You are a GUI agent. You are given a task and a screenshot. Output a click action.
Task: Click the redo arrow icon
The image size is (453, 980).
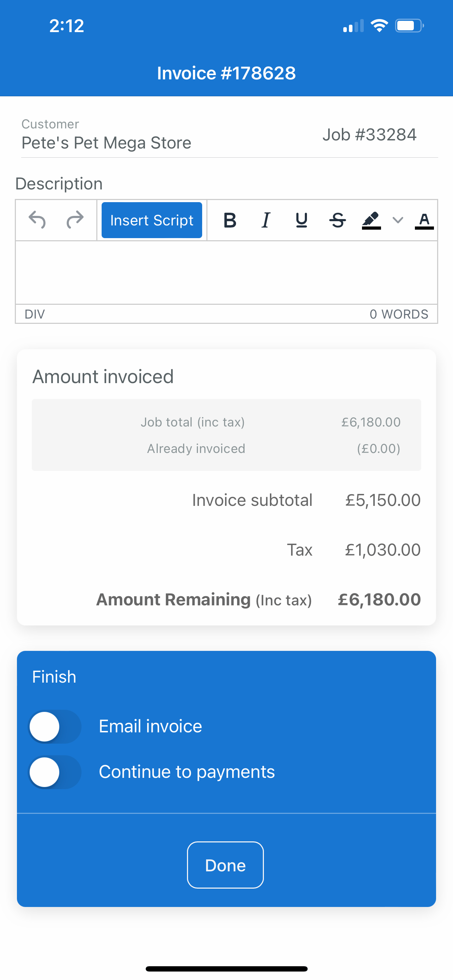pos(75,220)
